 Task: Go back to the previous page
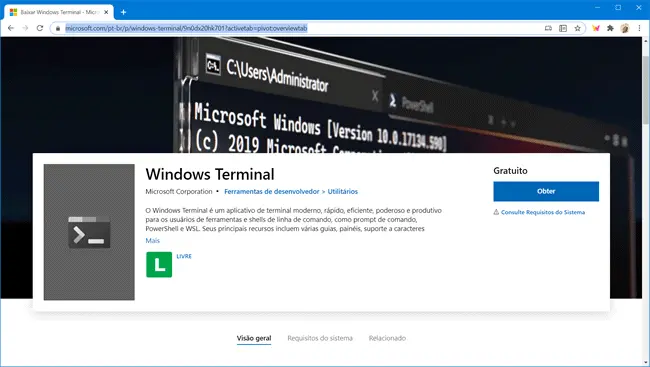click(11, 28)
